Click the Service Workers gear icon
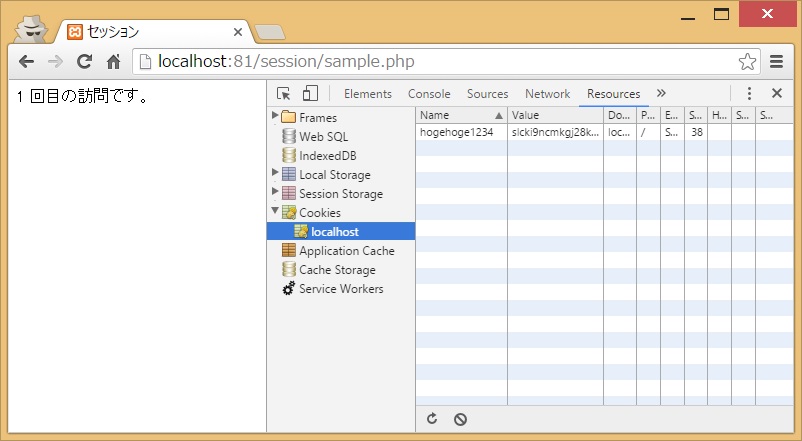Viewport: 802px width, 441px height. (x=288, y=289)
